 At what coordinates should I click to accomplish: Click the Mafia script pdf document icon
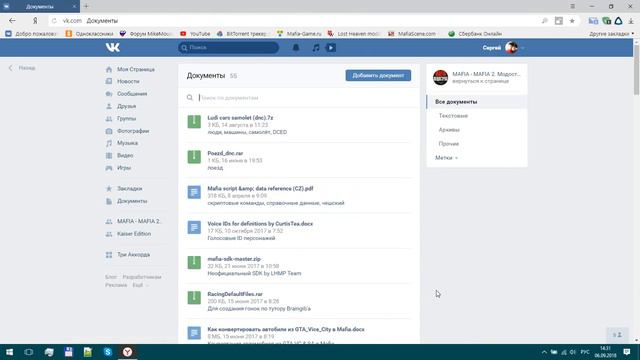(194, 192)
